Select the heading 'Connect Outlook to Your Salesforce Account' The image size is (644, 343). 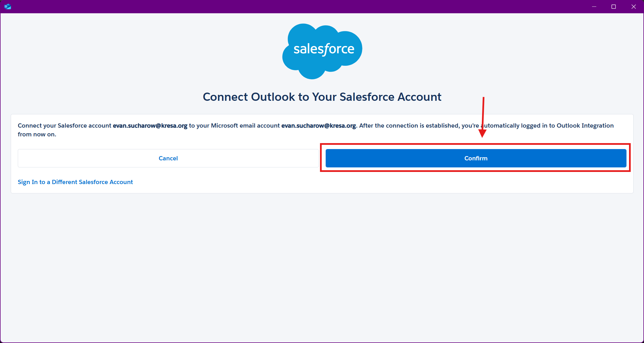pos(322,97)
